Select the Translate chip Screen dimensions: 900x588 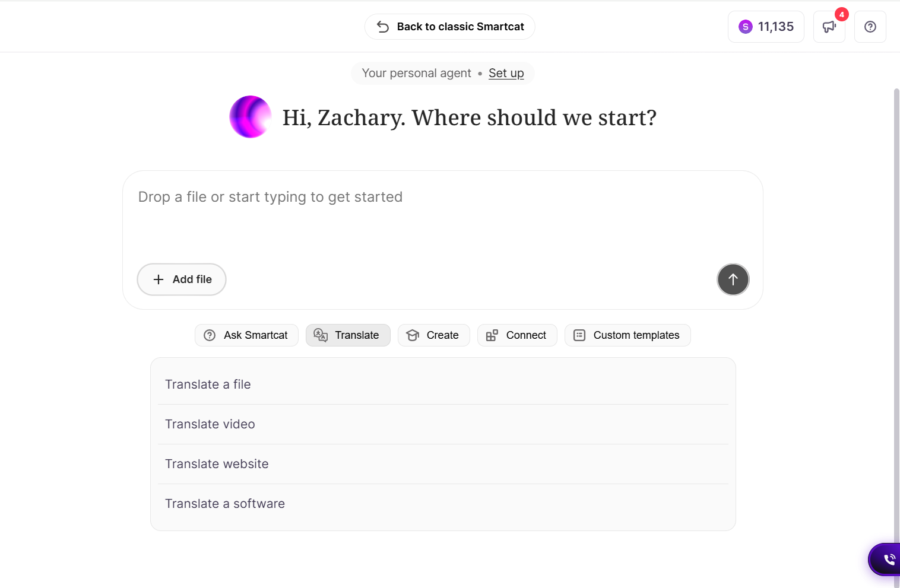348,335
